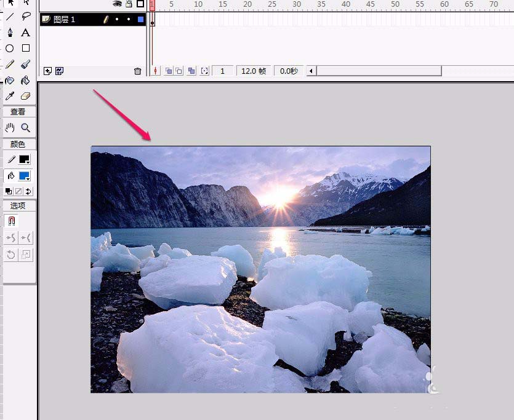
Task: Reset colors to black and white
Action: coord(9,191)
